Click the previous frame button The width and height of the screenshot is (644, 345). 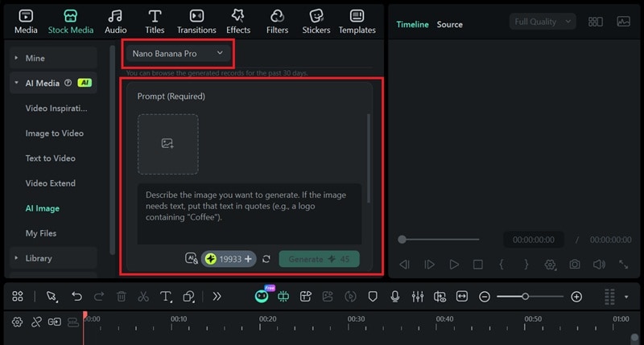(405, 265)
